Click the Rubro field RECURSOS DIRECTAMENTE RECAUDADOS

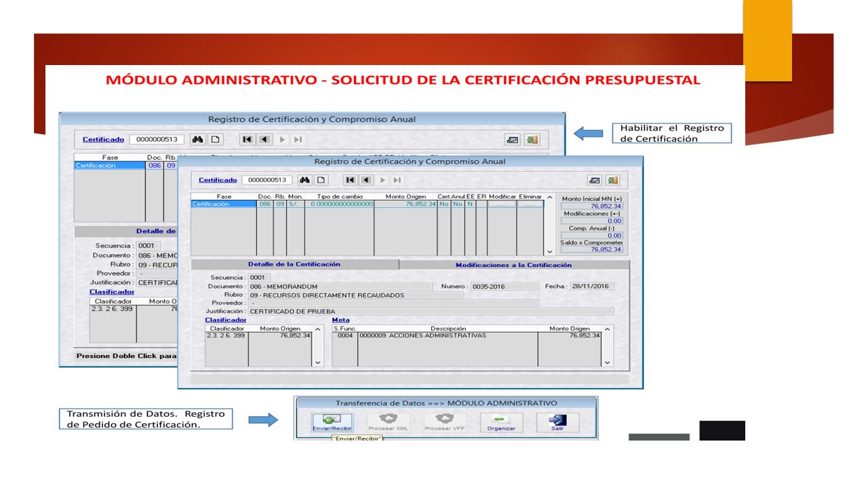click(x=356, y=295)
